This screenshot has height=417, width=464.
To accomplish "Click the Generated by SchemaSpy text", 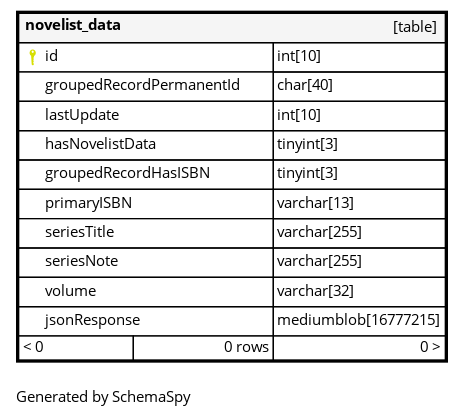I will tap(103, 397).
